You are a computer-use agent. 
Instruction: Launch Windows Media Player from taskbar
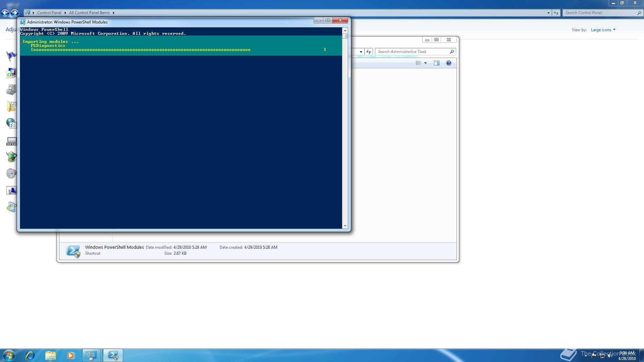pos(70,355)
